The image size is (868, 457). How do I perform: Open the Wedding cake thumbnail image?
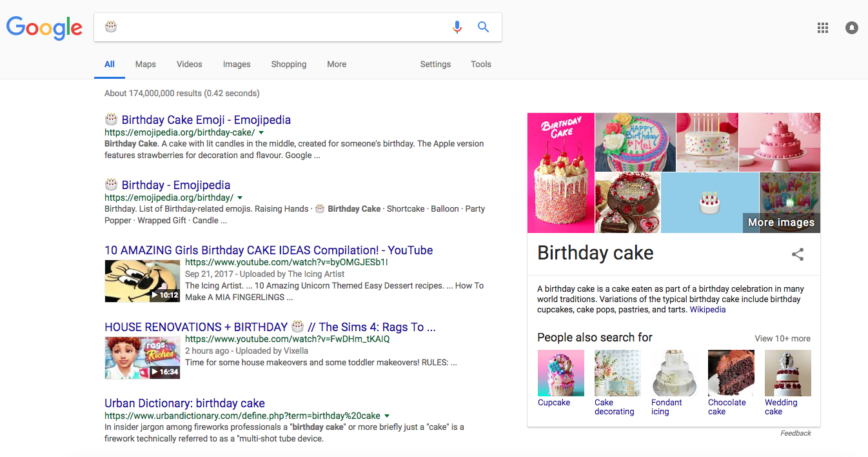pyautogui.click(x=788, y=373)
